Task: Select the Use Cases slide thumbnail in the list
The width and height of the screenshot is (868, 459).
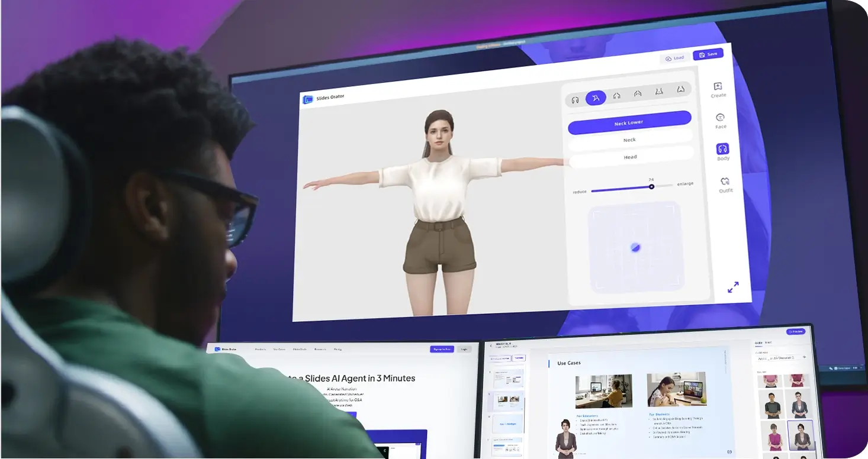Action: [x=508, y=401]
